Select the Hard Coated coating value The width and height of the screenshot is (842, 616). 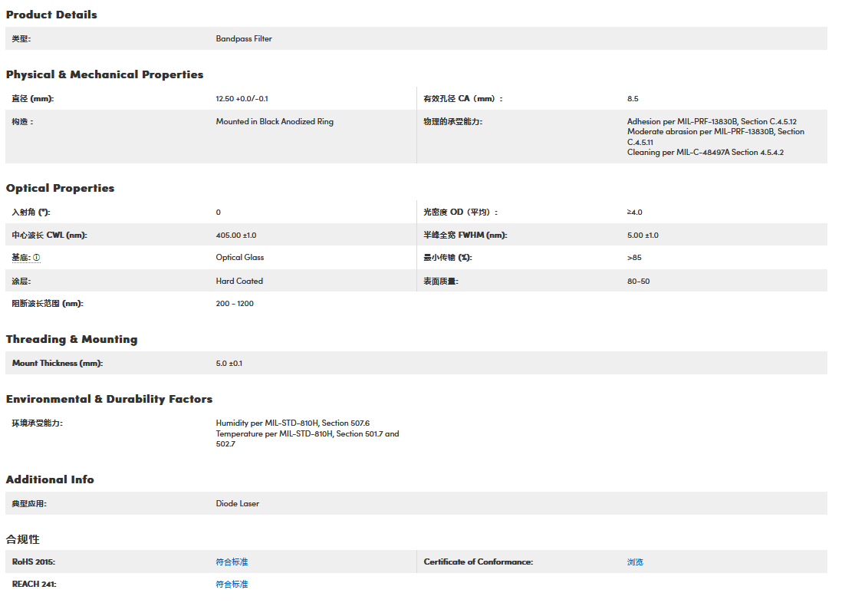point(239,281)
